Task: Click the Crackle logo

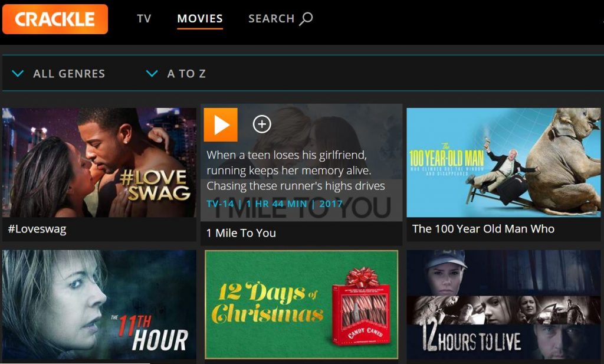Action: [x=55, y=19]
